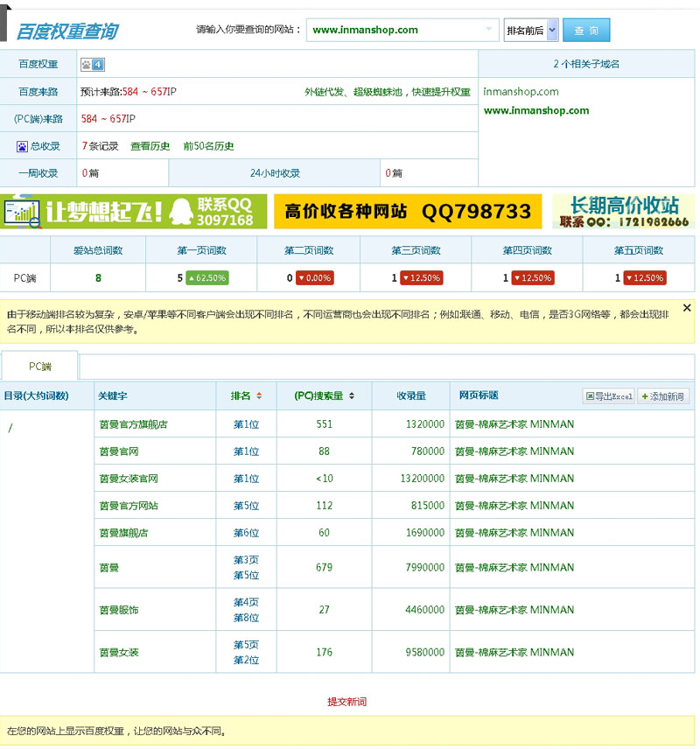The image size is (700, 749).
Task: Click the 提交新词 link
Action: pyautogui.click(x=346, y=702)
